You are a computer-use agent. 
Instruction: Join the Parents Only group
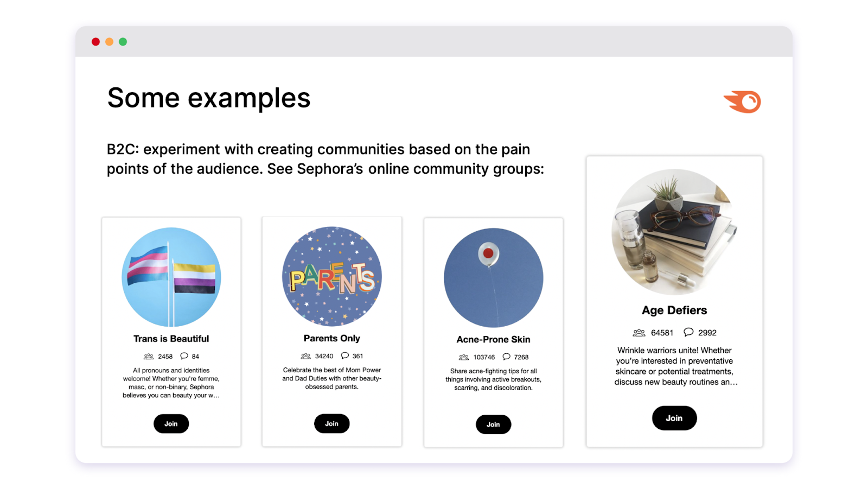click(331, 423)
